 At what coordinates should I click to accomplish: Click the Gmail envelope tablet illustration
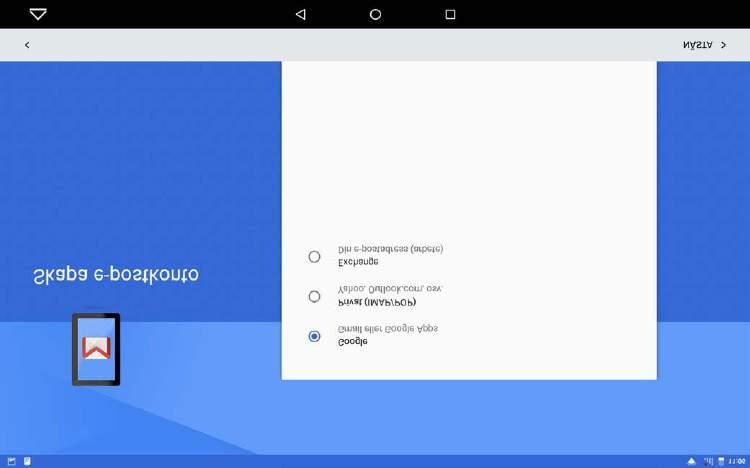(x=96, y=349)
